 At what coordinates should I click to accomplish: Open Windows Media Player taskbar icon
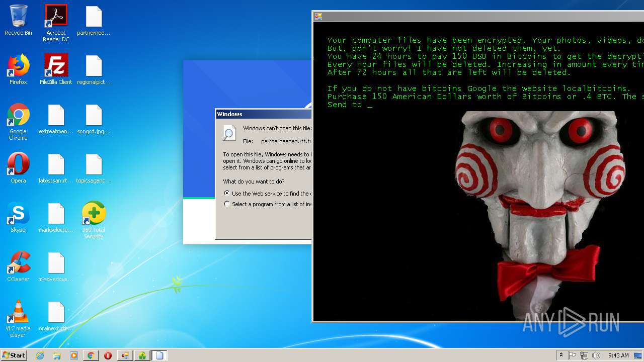point(74,355)
